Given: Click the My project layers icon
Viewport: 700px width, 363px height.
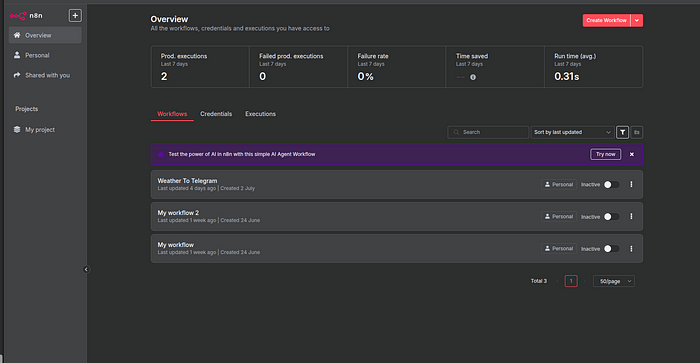Looking at the screenshot, I should (17, 129).
